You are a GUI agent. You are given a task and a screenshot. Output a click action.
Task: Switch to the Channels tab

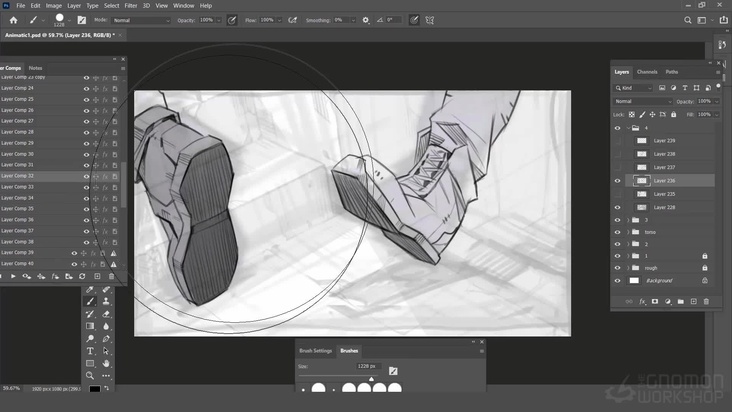tap(647, 72)
